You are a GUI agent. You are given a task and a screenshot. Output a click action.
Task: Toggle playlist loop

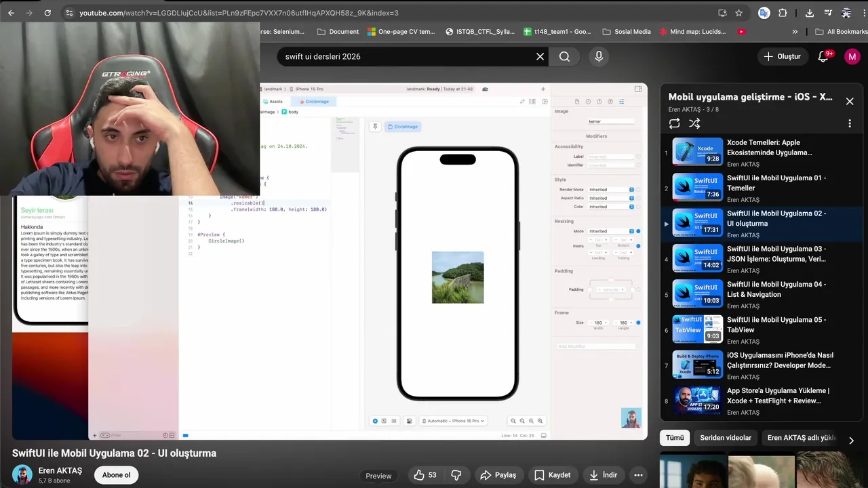[674, 123]
